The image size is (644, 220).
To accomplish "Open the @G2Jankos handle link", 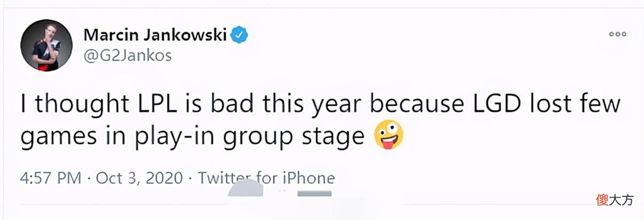I will 127,56.
